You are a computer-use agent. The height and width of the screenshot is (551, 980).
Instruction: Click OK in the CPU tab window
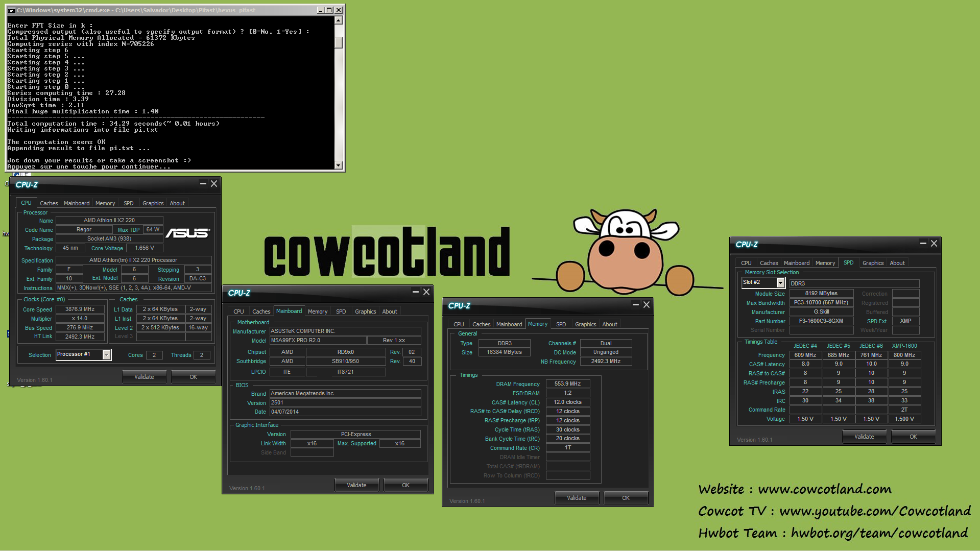tap(193, 377)
